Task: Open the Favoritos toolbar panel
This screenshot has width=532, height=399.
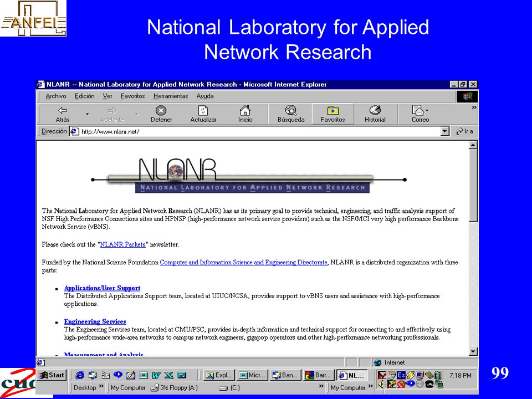Action: click(332, 114)
